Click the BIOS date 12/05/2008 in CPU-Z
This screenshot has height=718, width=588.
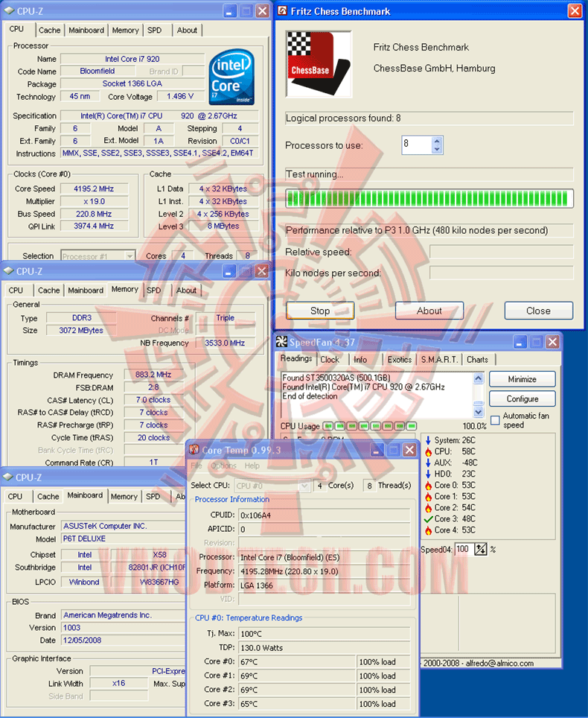83,640
